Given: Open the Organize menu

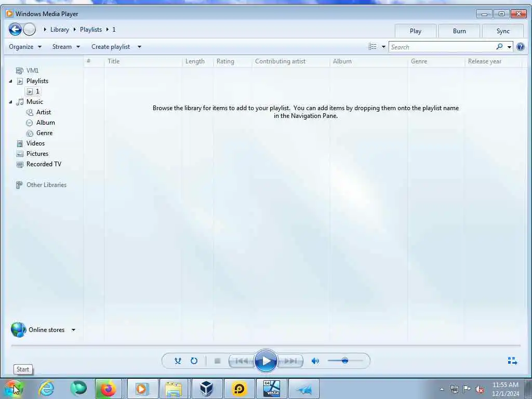Looking at the screenshot, I should pyautogui.click(x=25, y=46).
